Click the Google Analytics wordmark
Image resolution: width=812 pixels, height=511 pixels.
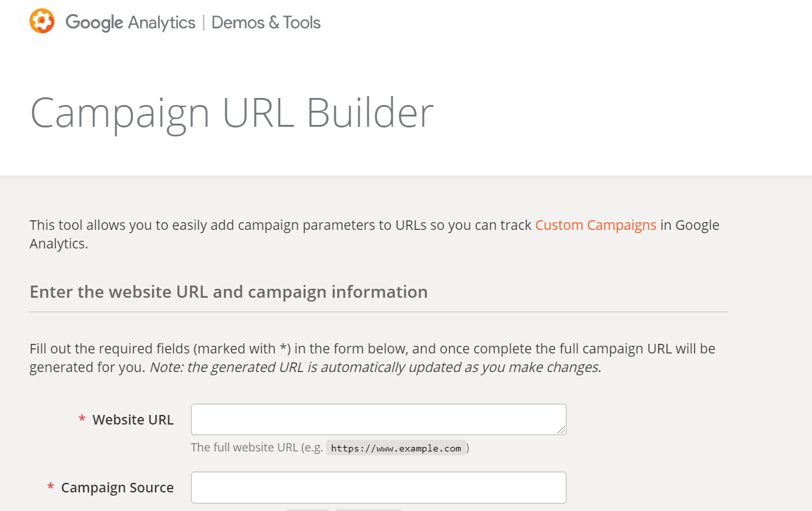[x=130, y=22]
